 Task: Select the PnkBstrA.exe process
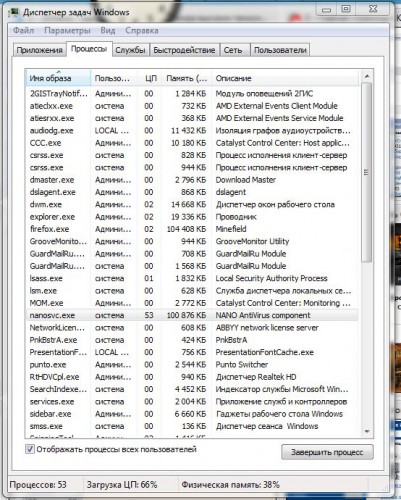[x=192, y=340]
